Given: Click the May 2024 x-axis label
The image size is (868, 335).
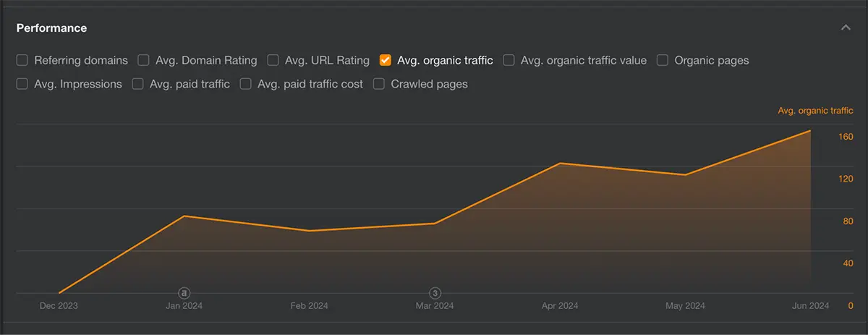Looking at the screenshot, I should (685, 306).
